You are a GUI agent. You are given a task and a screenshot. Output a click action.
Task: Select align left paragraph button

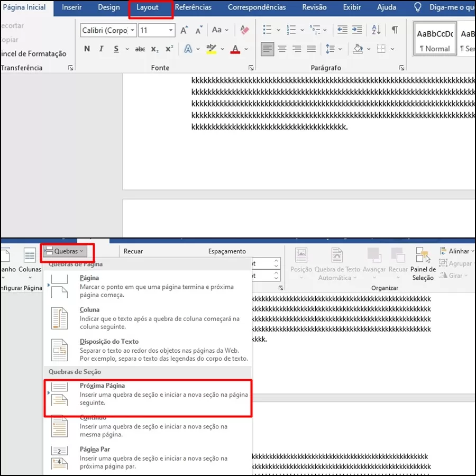click(267, 49)
